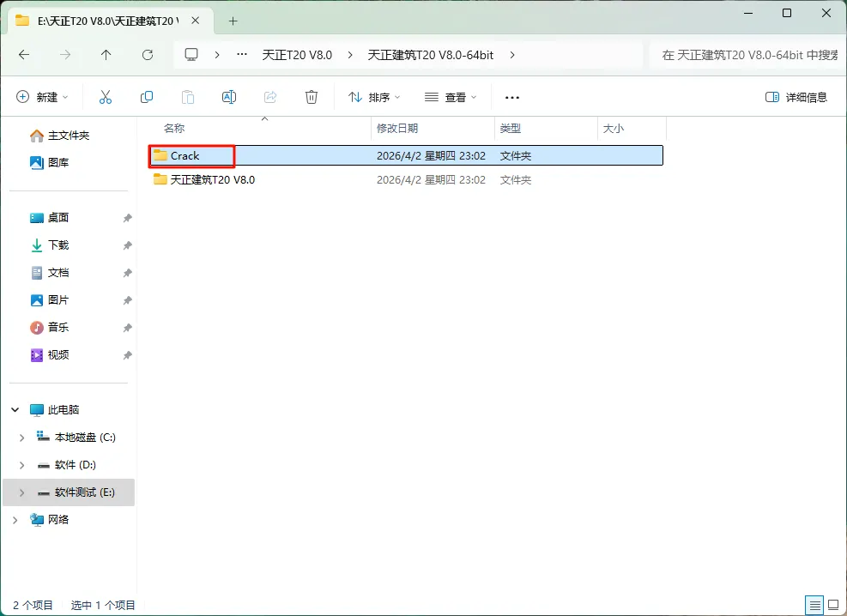
Task: Open 下载 in quick access
Action: [50, 245]
